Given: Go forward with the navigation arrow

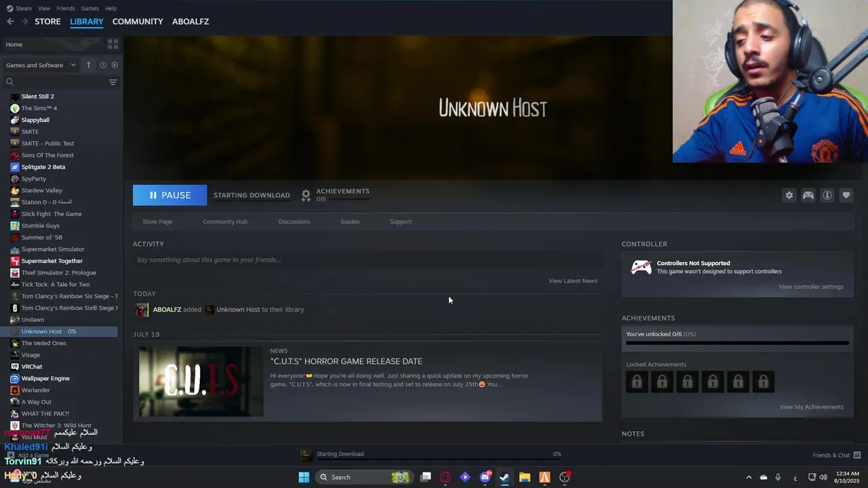Looking at the screenshot, I should pos(24,22).
